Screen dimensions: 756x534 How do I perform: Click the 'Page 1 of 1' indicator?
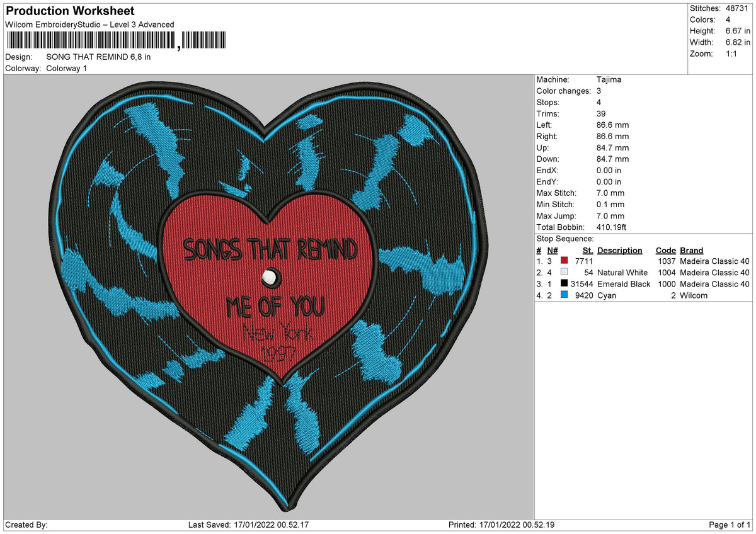coord(730,525)
